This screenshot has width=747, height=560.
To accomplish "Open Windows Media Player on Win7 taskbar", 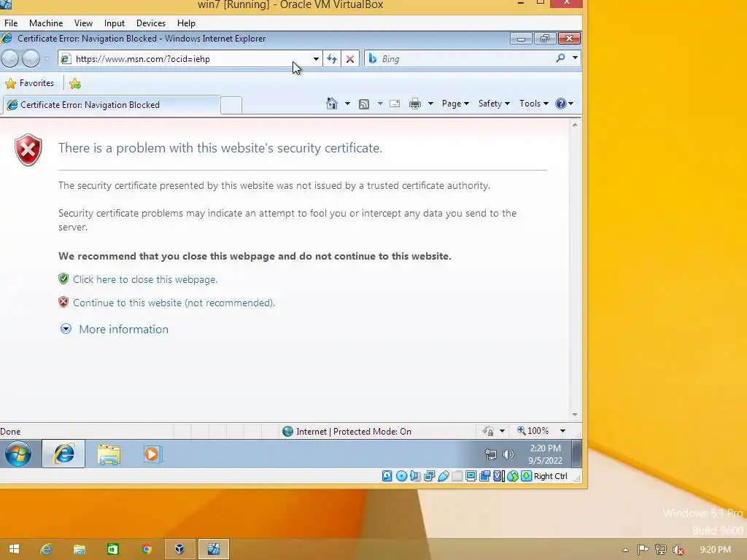I will (x=152, y=454).
